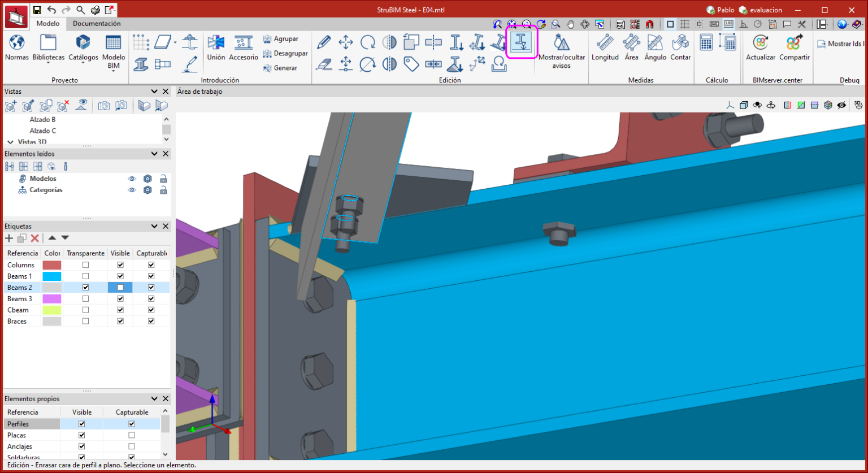Open the Catálogos tool

click(x=83, y=43)
